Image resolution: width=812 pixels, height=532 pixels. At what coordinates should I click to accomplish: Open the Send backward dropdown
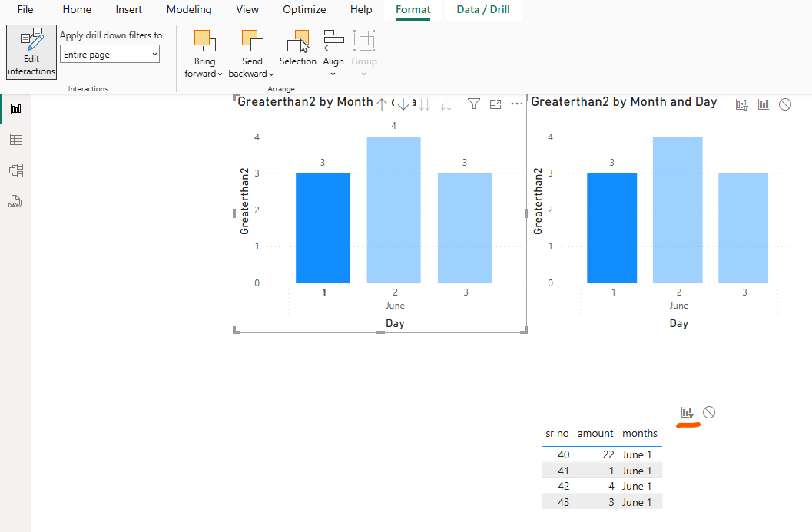[x=251, y=54]
